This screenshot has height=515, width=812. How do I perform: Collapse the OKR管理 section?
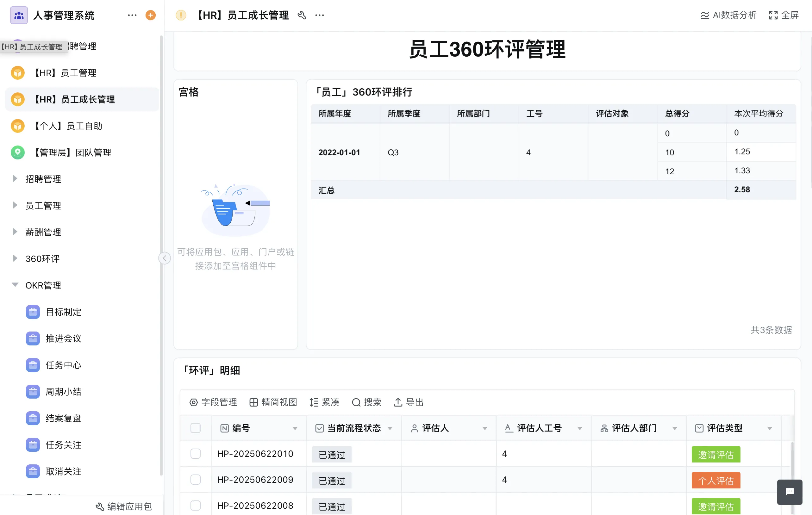click(15, 285)
